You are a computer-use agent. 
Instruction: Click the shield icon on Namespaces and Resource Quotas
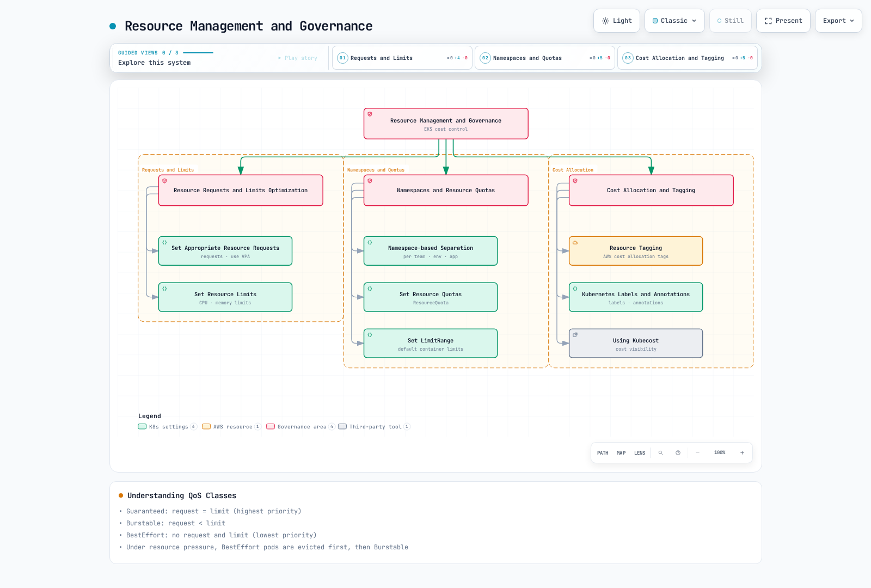pos(370,181)
